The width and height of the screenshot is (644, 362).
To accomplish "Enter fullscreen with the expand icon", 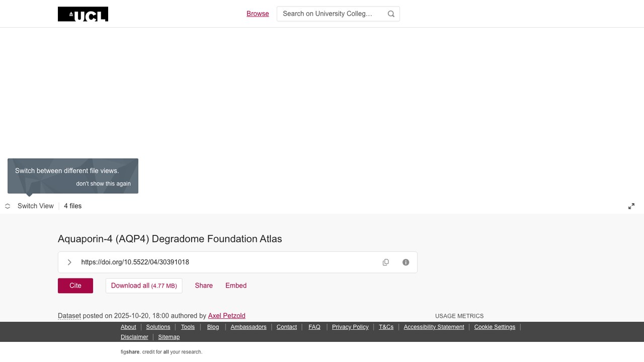I will click(631, 206).
